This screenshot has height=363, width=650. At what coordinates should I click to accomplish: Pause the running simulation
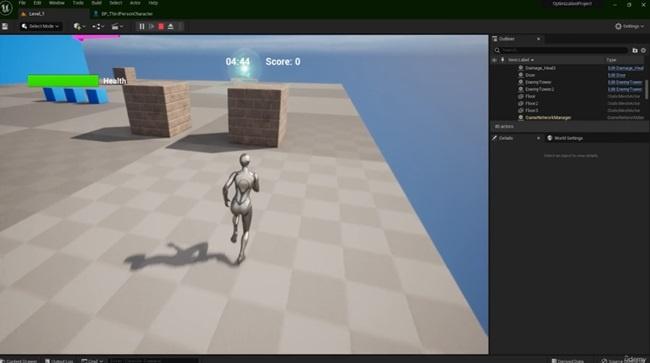coord(142,27)
